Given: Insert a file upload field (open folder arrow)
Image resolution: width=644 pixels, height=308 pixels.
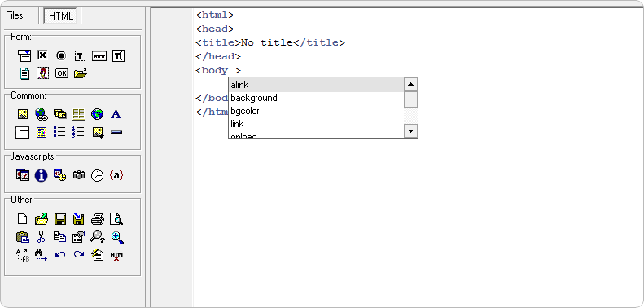Looking at the screenshot, I should point(81,73).
